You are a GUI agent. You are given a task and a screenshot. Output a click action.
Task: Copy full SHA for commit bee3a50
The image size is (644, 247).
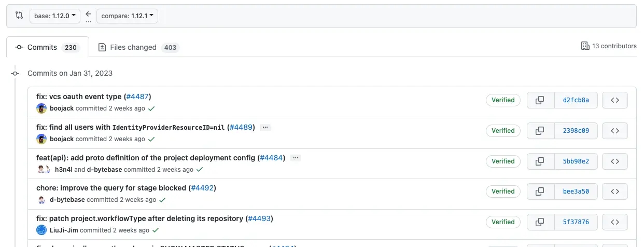(x=540, y=191)
